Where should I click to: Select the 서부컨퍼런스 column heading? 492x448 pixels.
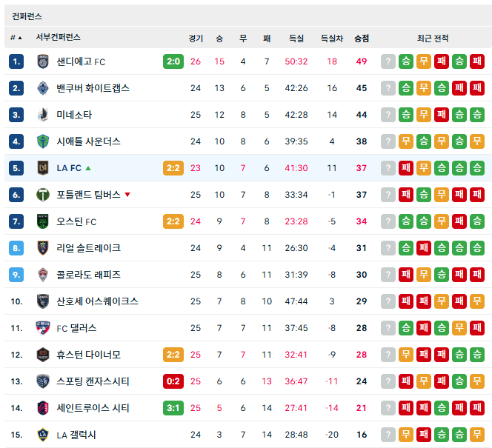pos(58,37)
